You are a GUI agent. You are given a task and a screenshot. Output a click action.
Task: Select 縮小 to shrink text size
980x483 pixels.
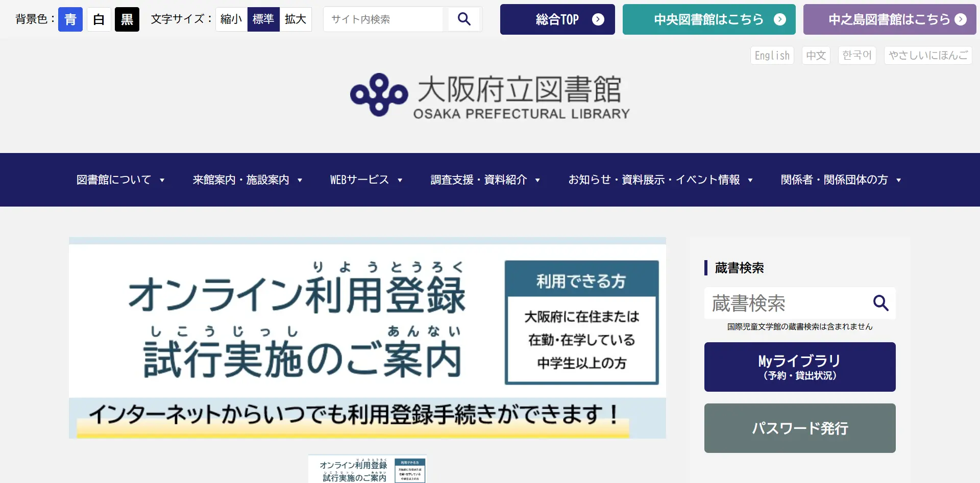click(x=231, y=19)
